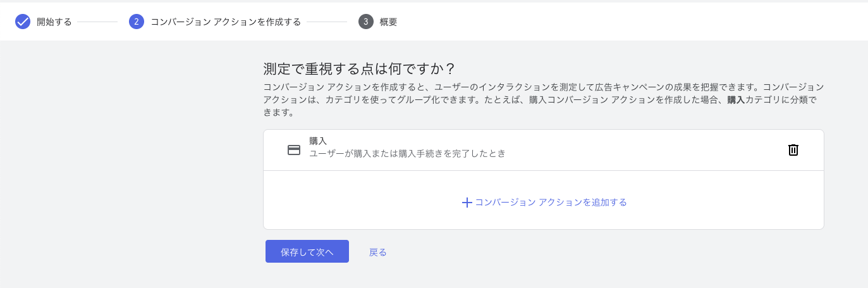
Task: Click the heading 測定で重視する点は何ですか？
Action: [359, 68]
